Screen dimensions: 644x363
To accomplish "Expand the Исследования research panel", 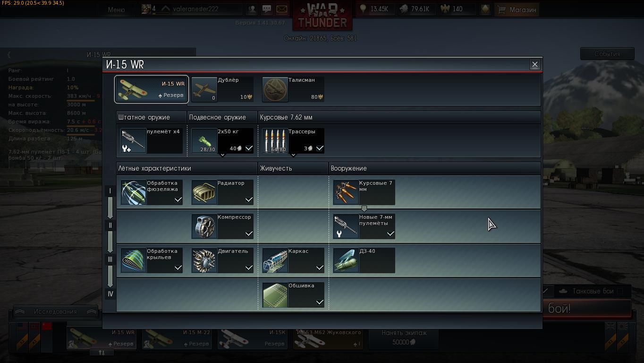I will 55,311.
